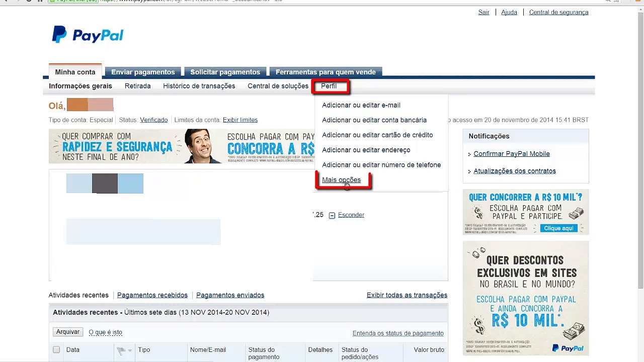Click the Nome/E-mail column header
This screenshot has width=644, height=362.
pos(208,350)
